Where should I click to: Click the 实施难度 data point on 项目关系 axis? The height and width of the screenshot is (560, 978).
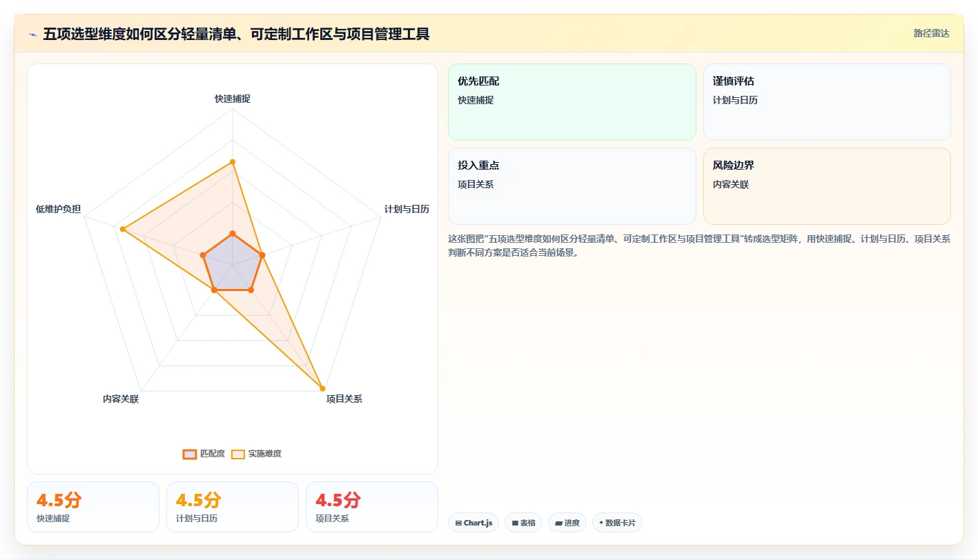[x=322, y=388]
